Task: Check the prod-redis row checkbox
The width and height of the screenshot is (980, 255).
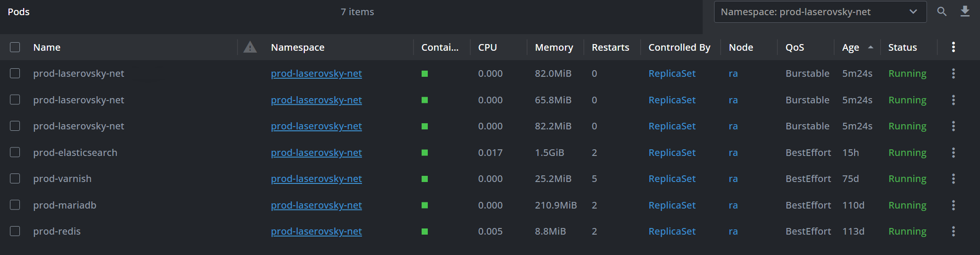Action: point(15,231)
